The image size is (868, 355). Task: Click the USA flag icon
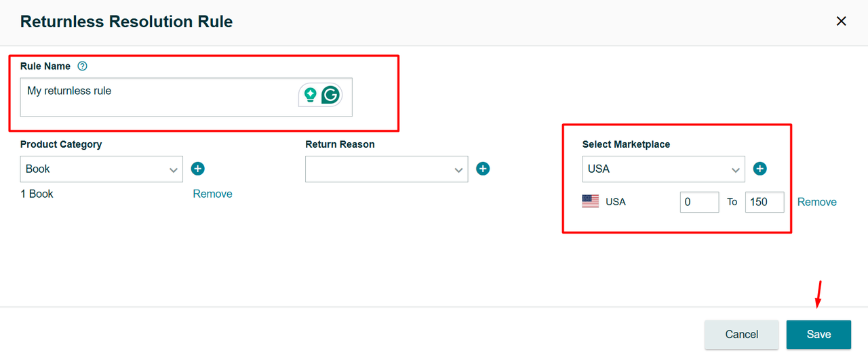coord(591,202)
